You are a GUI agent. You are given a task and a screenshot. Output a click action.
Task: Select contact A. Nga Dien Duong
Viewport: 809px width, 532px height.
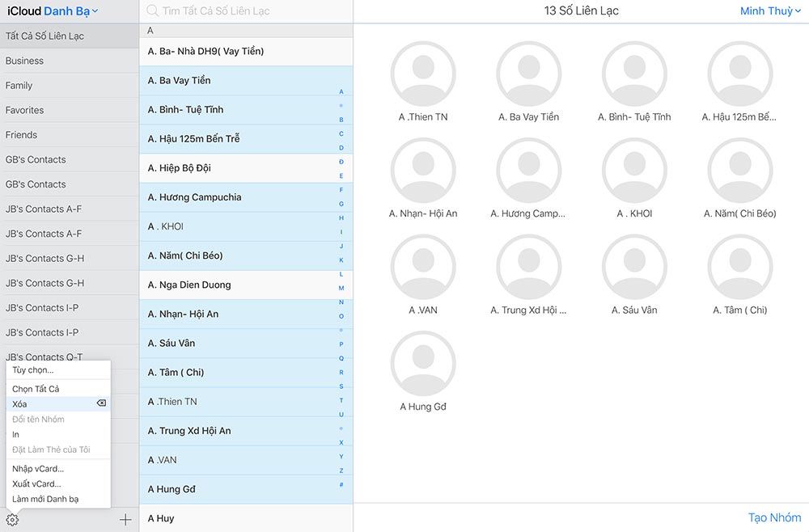[246, 285]
